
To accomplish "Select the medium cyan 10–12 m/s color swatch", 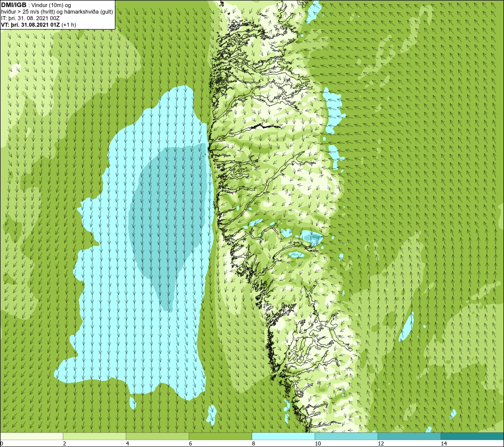I will point(347,436).
